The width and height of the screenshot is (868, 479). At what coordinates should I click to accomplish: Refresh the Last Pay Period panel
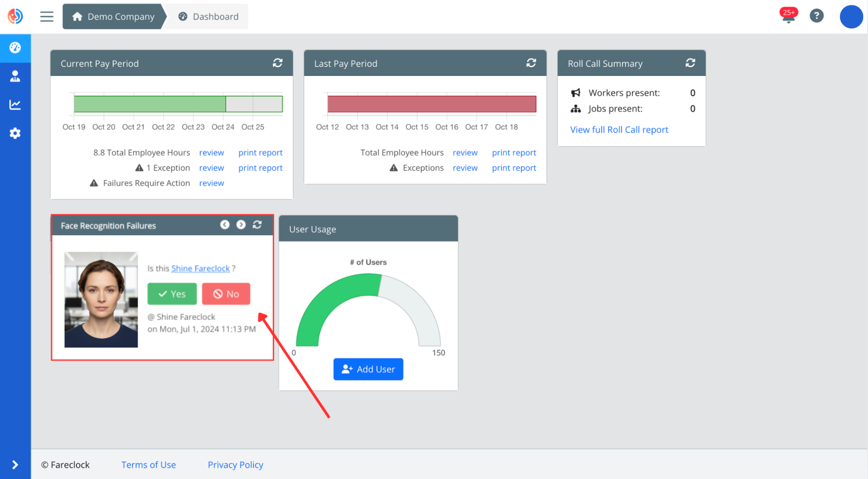(x=531, y=63)
